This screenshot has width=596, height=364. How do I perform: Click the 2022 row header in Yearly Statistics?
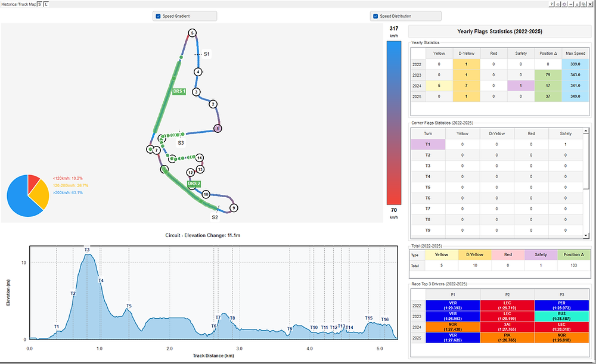pos(418,64)
